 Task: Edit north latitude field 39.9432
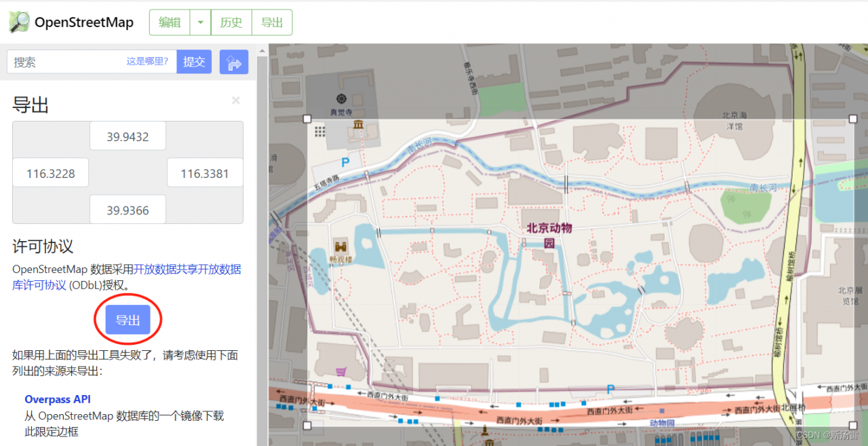[x=127, y=136]
